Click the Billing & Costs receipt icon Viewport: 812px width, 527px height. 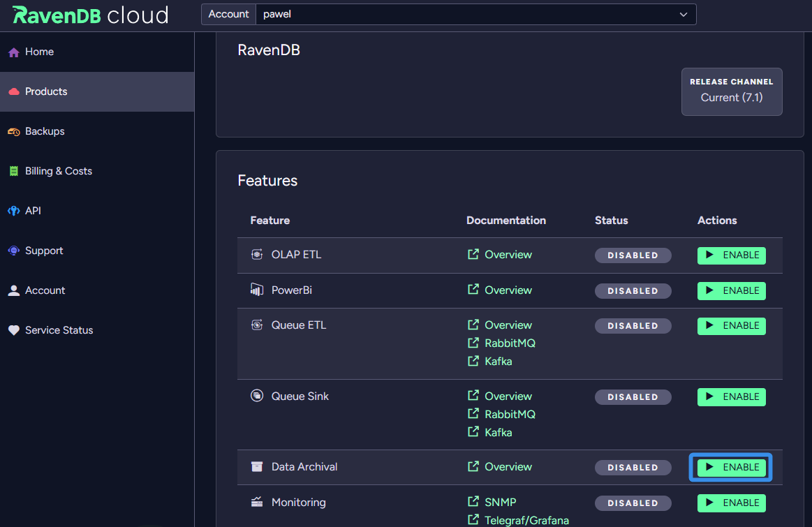[x=13, y=172]
